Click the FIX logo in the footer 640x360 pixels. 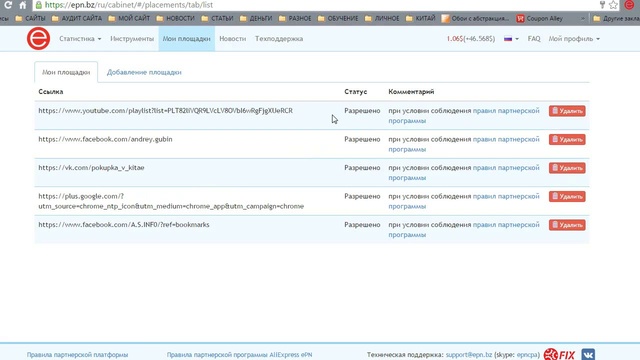click(559, 354)
